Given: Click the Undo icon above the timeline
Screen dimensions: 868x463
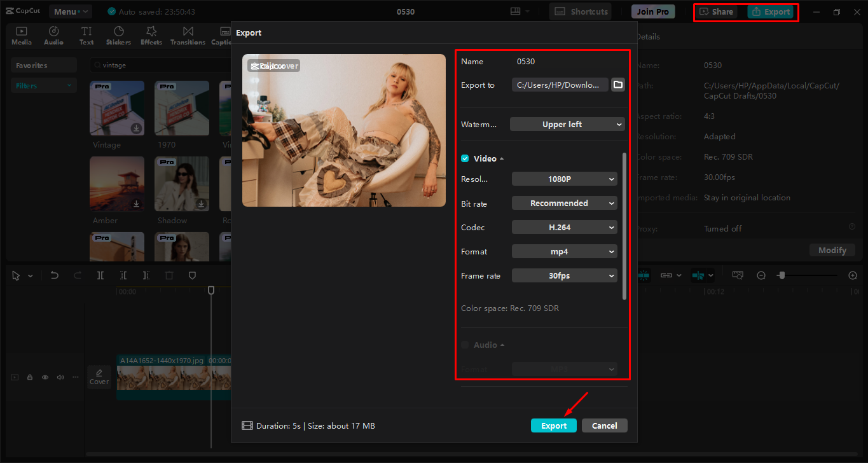Looking at the screenshot, I should pos(54,275).
